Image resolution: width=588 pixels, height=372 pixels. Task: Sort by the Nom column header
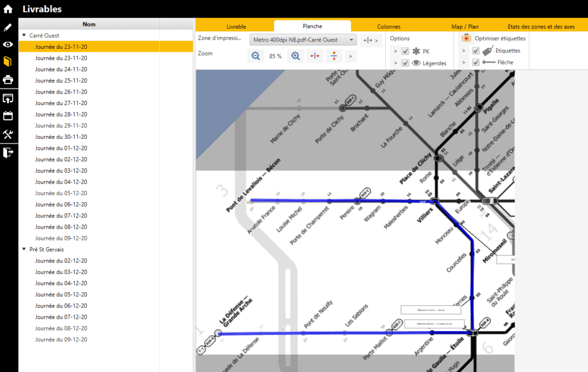[89, 24]
